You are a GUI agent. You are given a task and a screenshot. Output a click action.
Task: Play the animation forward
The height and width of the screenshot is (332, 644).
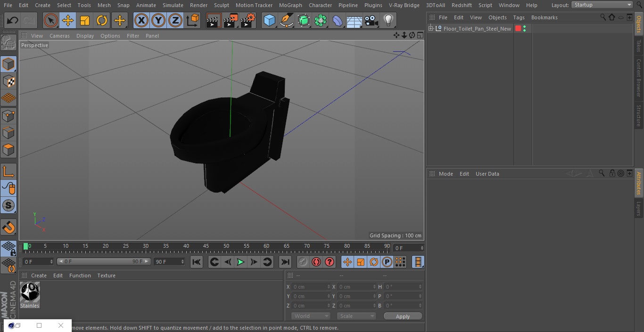[x=240, y=262]
